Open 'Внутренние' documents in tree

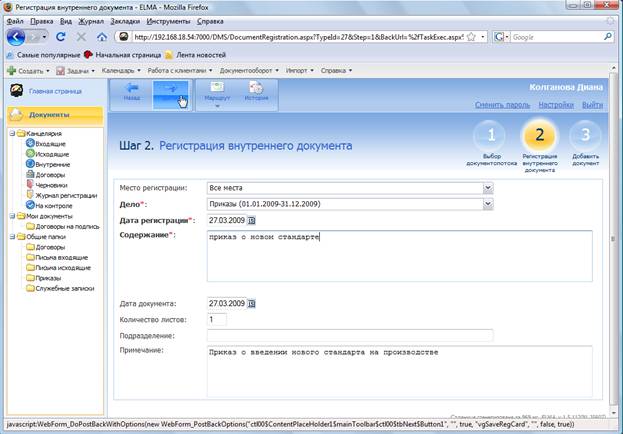pyautogui.click(x=48, y=164)
